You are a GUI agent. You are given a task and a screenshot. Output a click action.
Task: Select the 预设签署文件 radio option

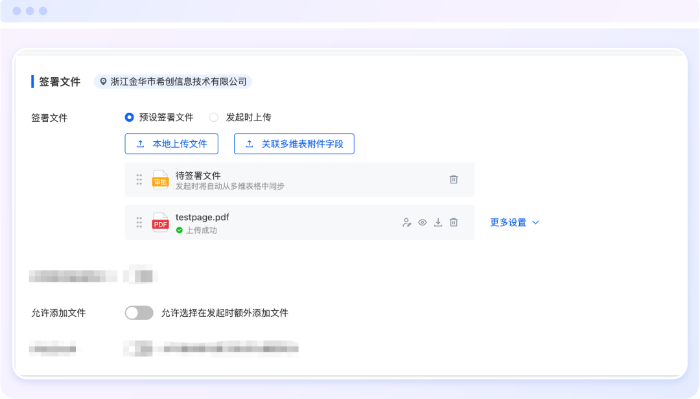coord(129,117)
